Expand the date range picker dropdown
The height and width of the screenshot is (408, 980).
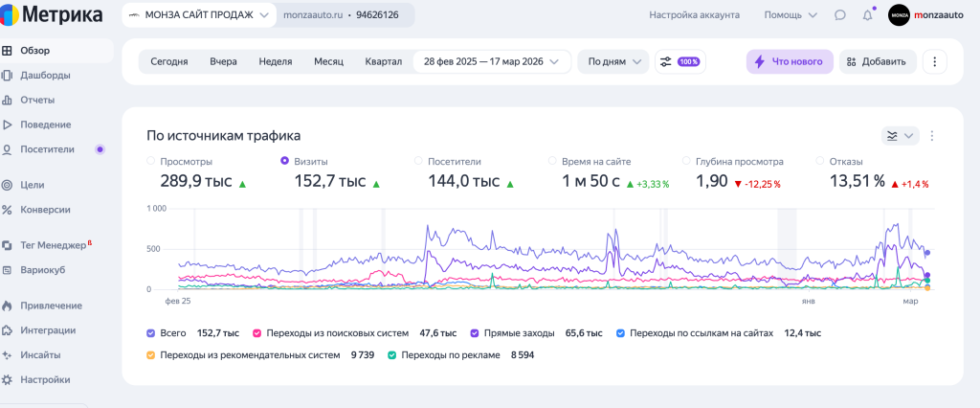point(492,61)
